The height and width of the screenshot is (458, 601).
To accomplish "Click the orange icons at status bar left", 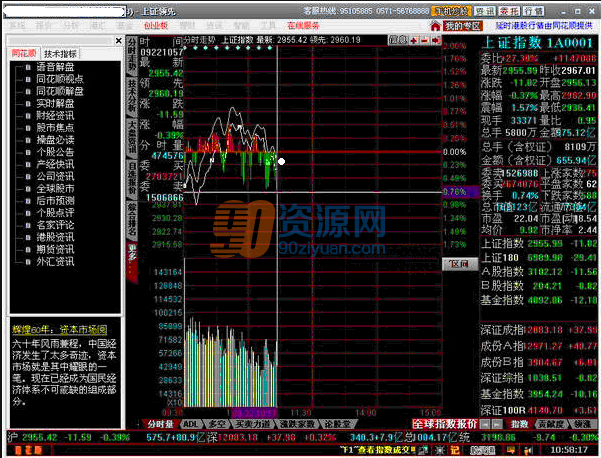I will (x=28, y=450).
